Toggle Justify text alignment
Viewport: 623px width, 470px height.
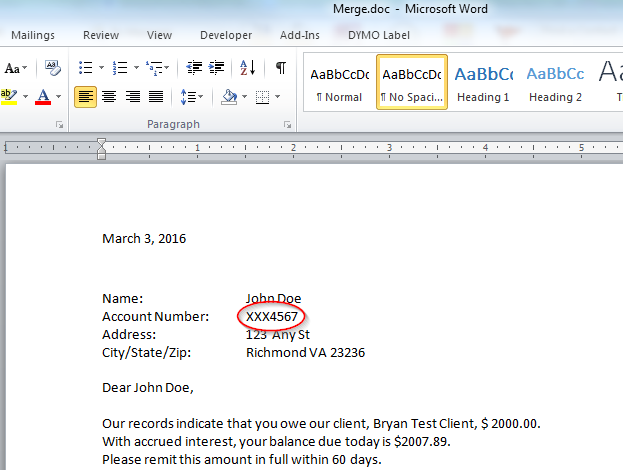156,97
